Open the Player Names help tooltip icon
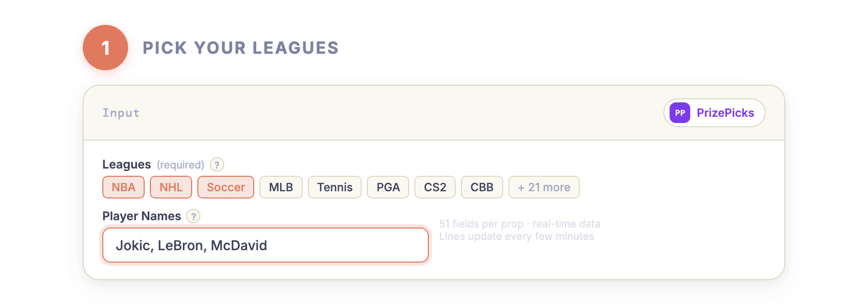The width and height of the screenshot is (868, 305). pos(193,217)
